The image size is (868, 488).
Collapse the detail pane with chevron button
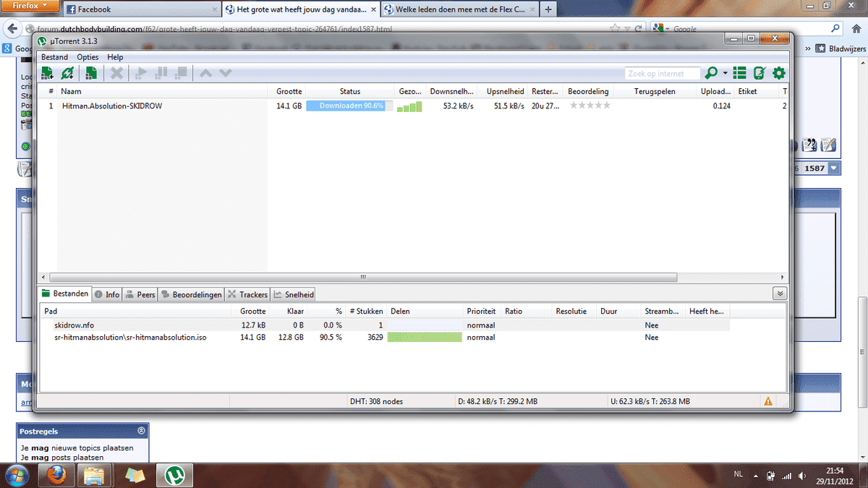point(779,294)
